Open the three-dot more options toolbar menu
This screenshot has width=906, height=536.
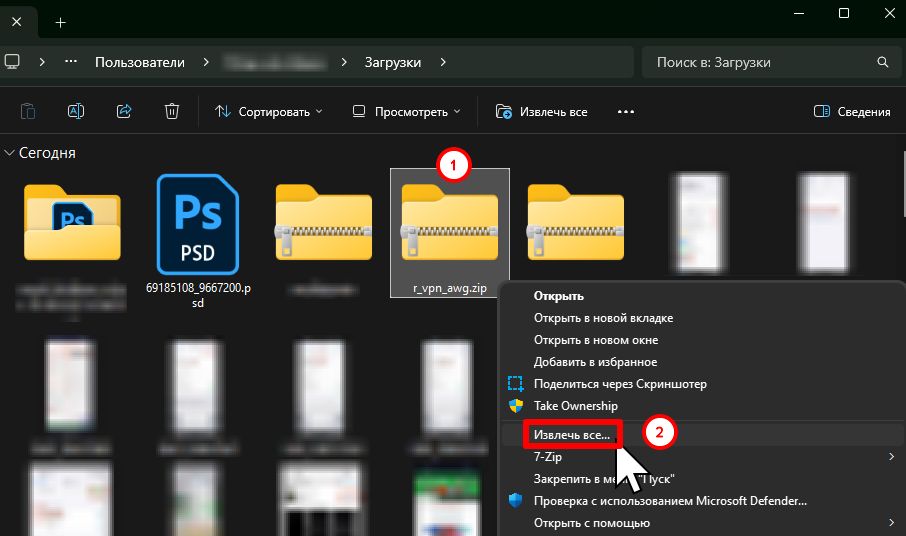point(626,111)
